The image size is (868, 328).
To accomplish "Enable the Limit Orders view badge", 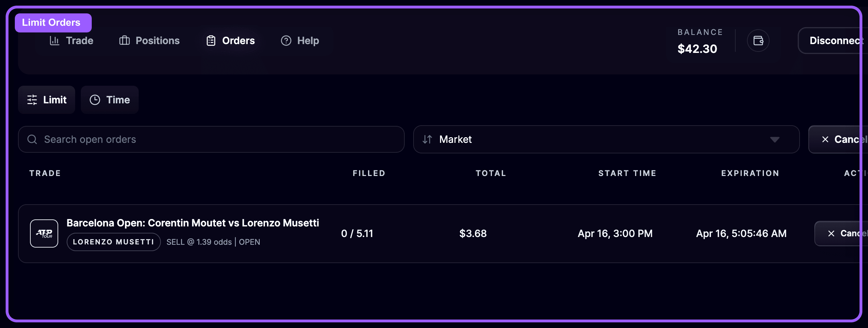I will pyautogui.click(x=53, y=22).
